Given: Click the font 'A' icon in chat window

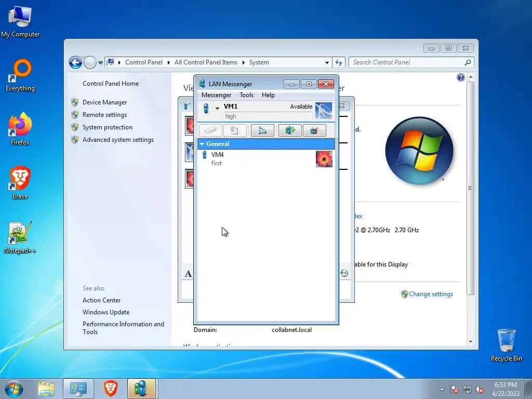Looking at the screenshot, I should [188, 274].
